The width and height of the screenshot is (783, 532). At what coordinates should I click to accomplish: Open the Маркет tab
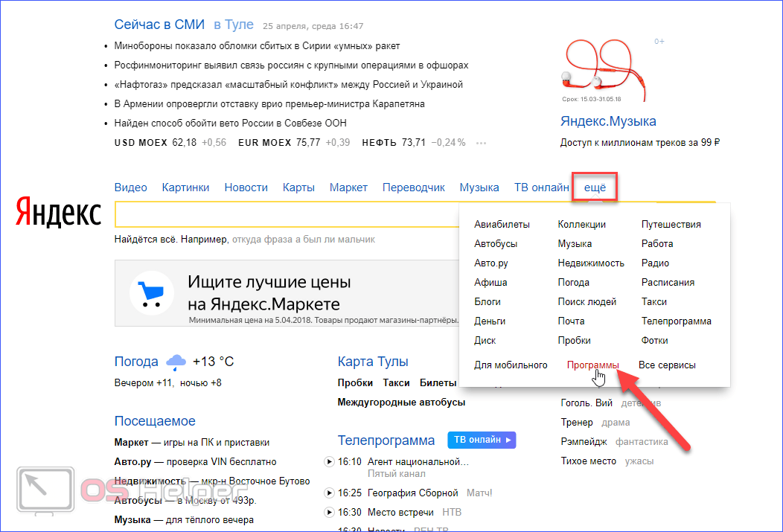click(348, 188)
